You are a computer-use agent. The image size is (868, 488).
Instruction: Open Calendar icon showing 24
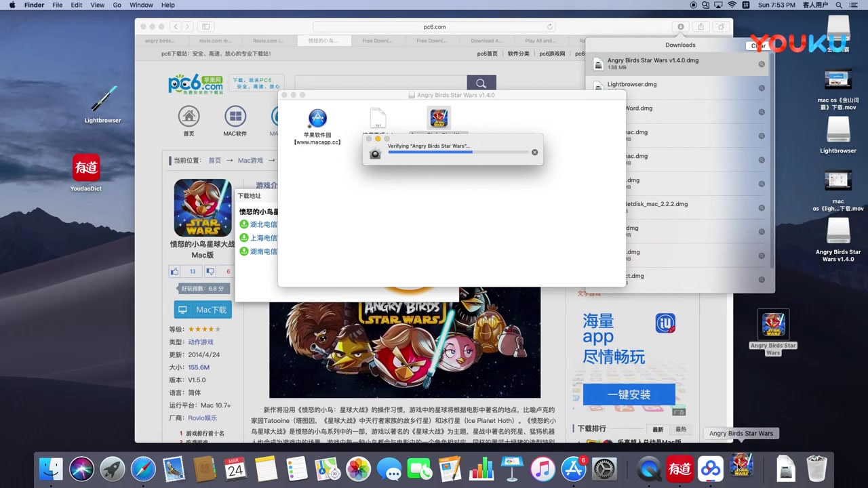coord(235,469)
